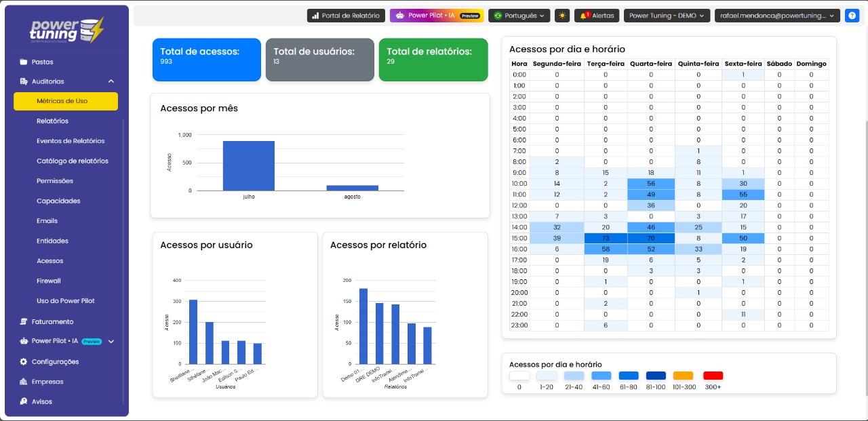Go to Catálogo de relatórios menu item
Image resolution: width=868 pixels, height=421 pixels.
pyautogui.click(x=72, y=161)
